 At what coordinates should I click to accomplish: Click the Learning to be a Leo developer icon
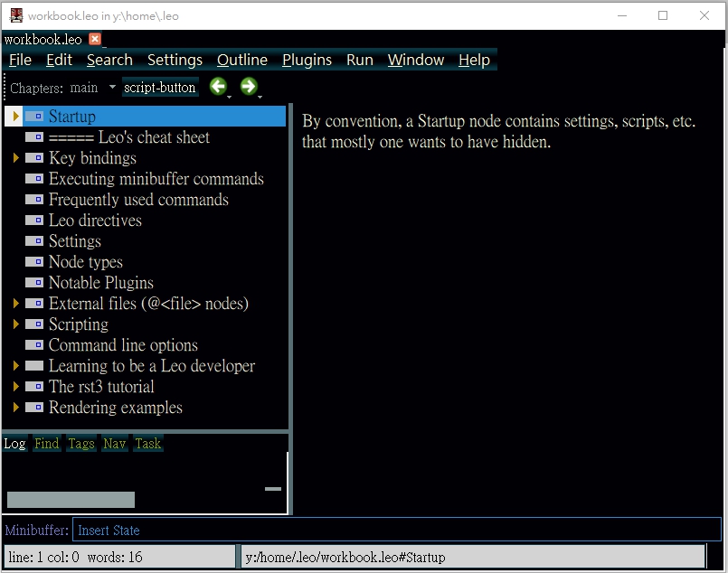(33, 366)
